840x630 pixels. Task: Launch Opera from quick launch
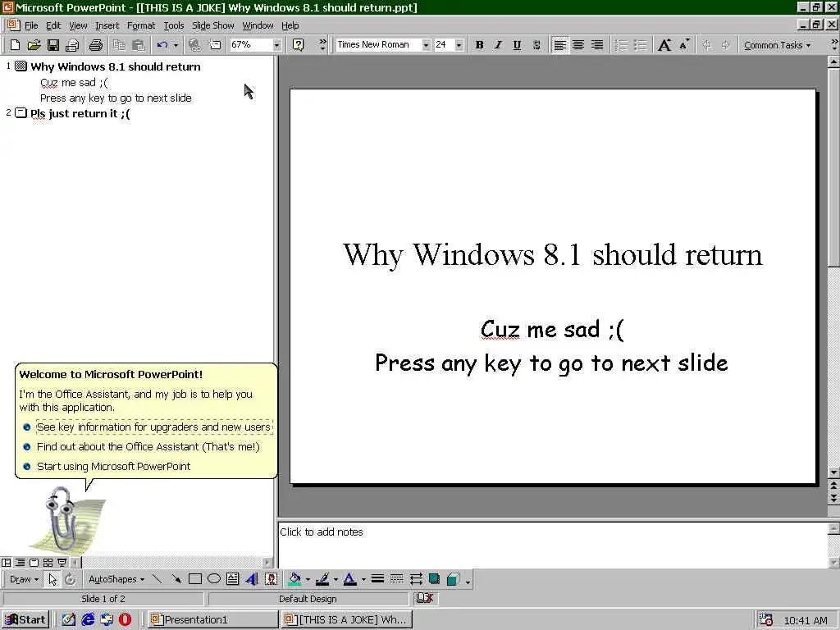click(x=125, y=620)
